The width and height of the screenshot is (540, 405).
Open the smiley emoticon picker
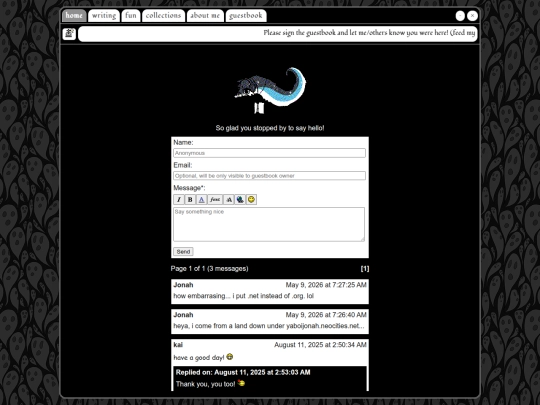click(251, 199)
